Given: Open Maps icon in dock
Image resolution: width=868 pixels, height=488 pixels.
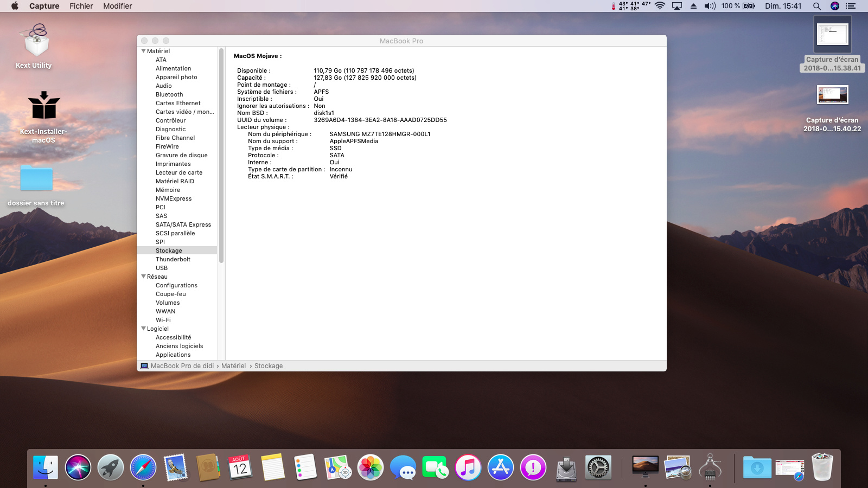Looking at the screenshot, I should (338, 467).
